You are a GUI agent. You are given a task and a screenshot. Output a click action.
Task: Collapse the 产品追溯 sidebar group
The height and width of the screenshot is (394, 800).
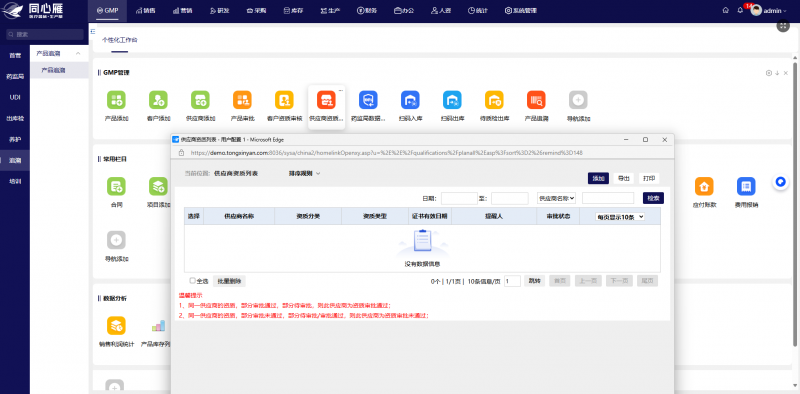point(78,53)
